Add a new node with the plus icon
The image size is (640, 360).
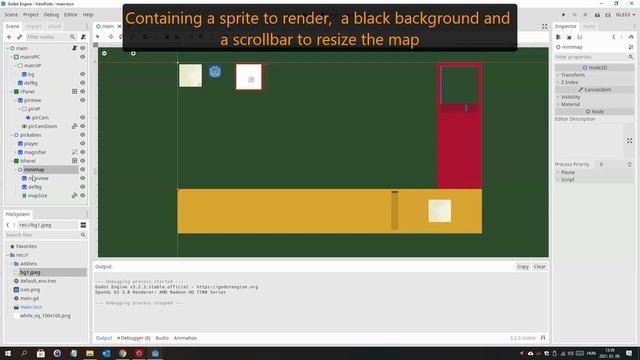pyautogui.click(x=9, y=37)
